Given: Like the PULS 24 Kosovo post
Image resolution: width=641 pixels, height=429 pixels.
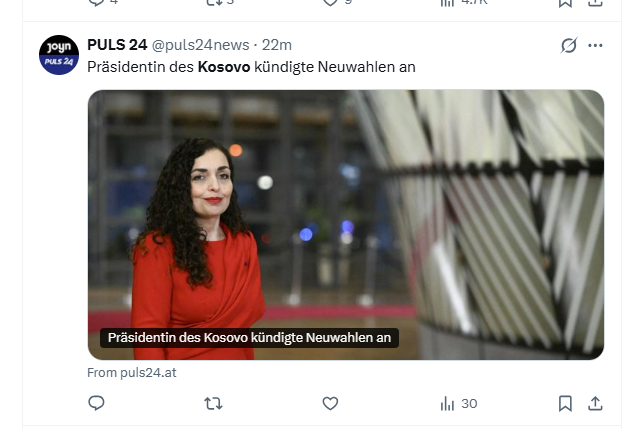Looking at the screenshot, I should point(330,404).
